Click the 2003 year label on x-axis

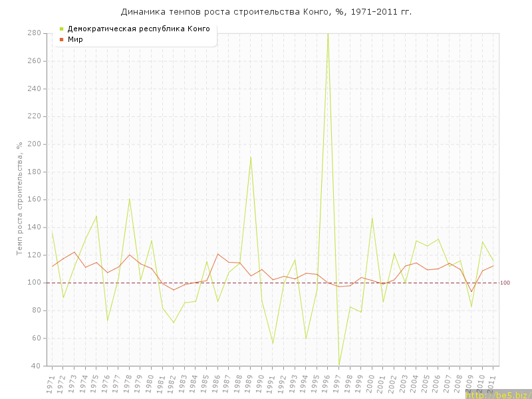(x=403, y=384)
